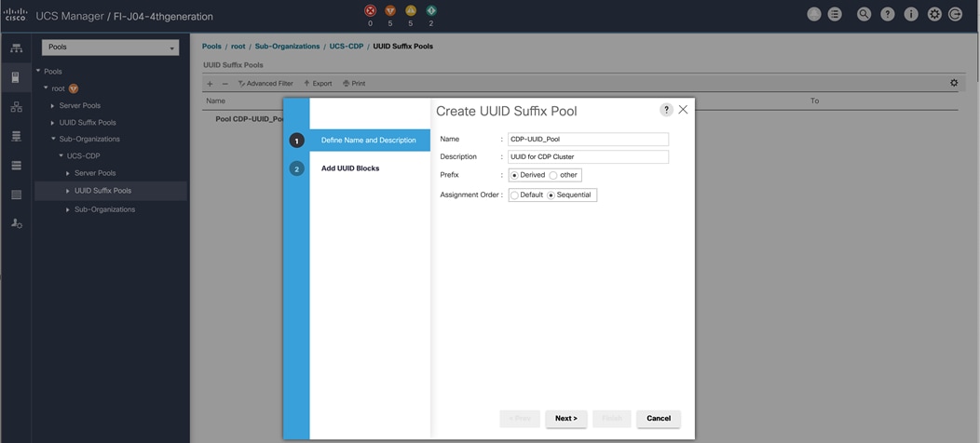
Task: Click the Cisco logo
Action: pos(15,16)
